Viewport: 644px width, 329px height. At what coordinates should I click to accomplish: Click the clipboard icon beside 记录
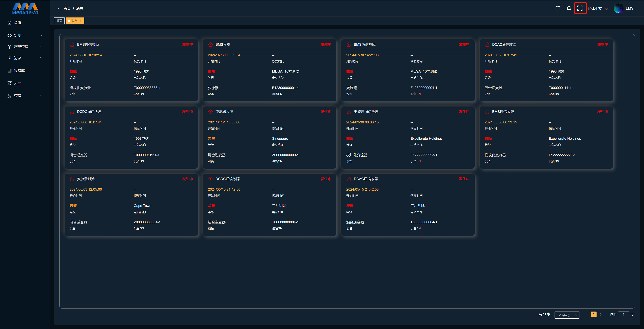coord(10,58)
